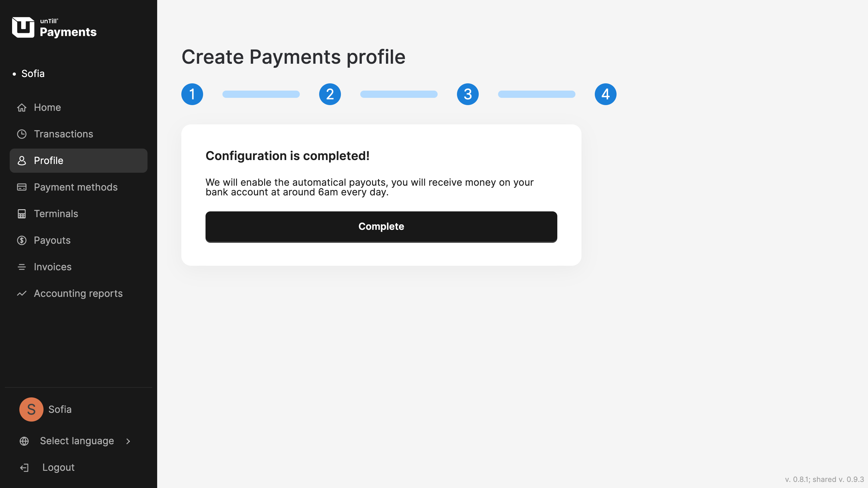Viewport: 868px width, 488px height.
Task: Click the Payment methods card icon
Action: pos(22,187)
